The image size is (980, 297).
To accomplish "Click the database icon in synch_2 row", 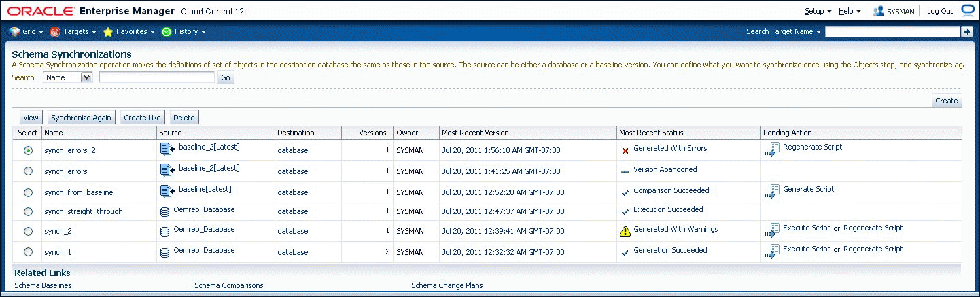I will click(164, 232).
